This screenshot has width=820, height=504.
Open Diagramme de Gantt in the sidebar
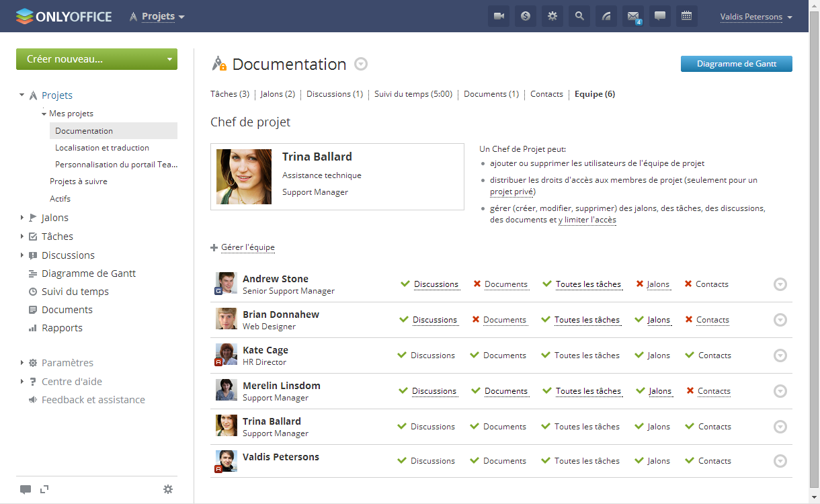tap(89, 274)
